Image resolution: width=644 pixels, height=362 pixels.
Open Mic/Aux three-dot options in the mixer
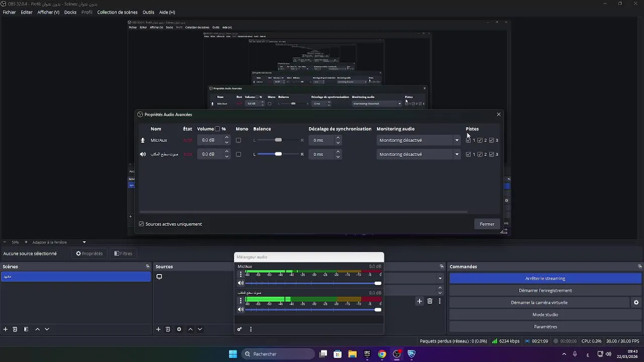240,274
